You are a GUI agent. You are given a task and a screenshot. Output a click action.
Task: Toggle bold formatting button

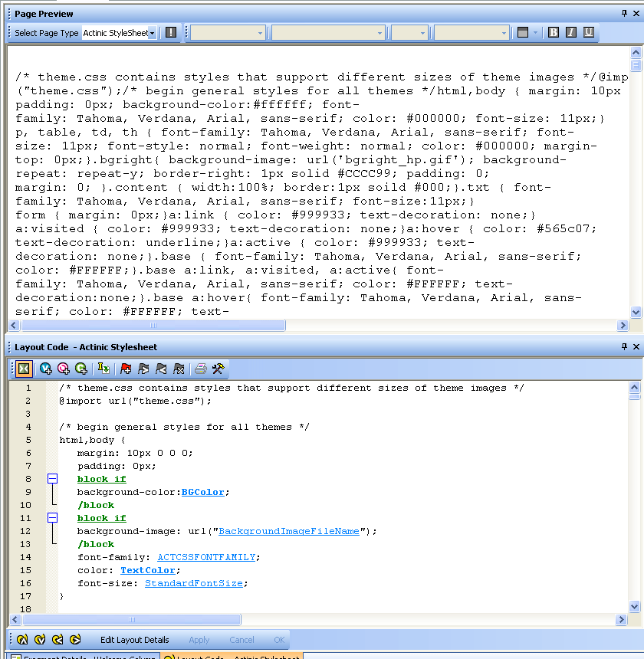click(x=554, y=33)
